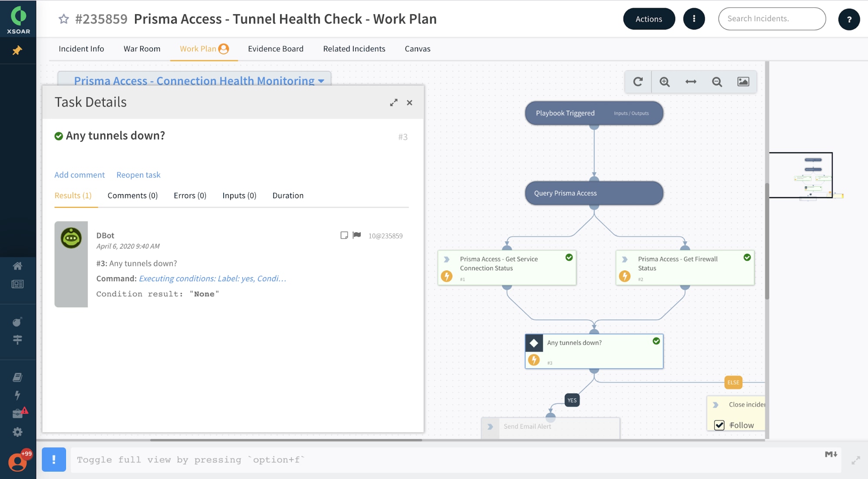Click the blue exclamation command button
The width and height of the screenshot is (868, 479).
click(x=54, y=459)
